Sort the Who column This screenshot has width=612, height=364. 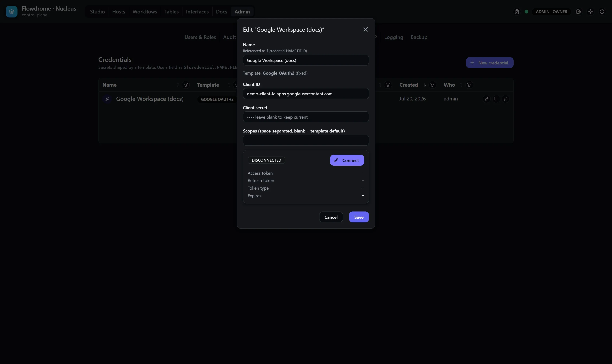pyautogui.click(x=461, y=85)
